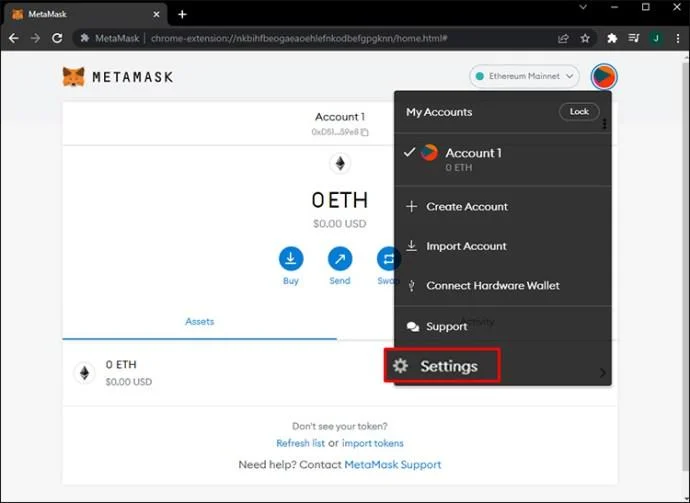Select Account 1 in My Accounts

[503, 159]
